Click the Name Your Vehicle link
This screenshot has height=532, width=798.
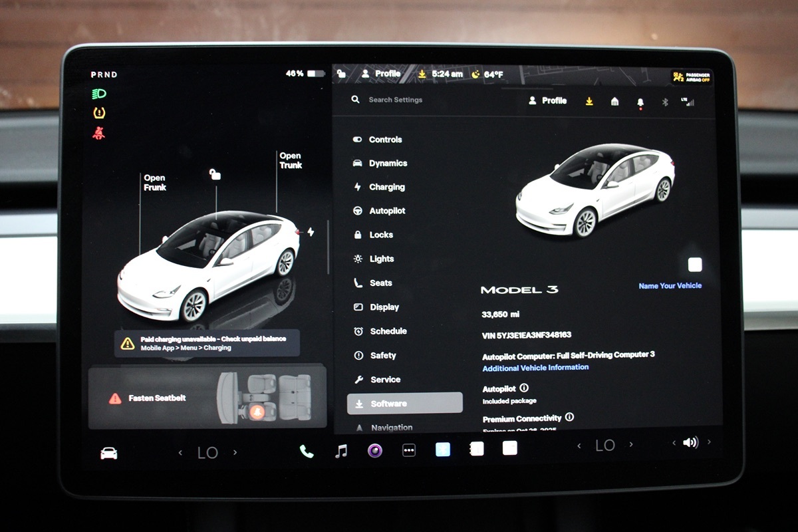pyautogui.click(x=670, y=285)
